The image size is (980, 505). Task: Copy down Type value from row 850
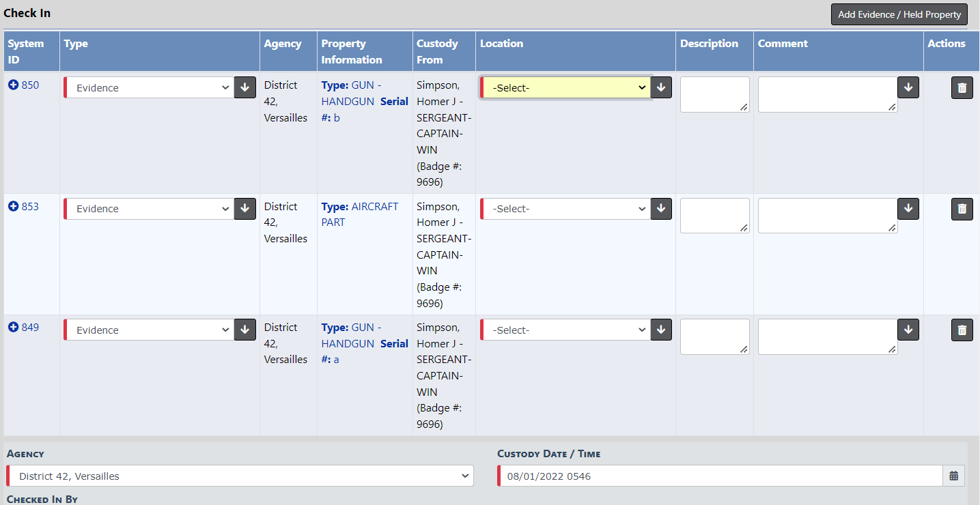(245, 88)
